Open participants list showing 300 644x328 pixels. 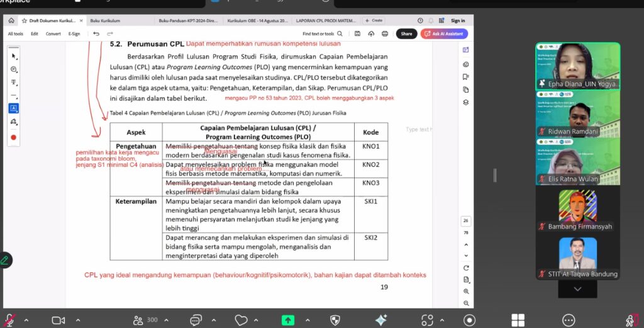(145, 320)
